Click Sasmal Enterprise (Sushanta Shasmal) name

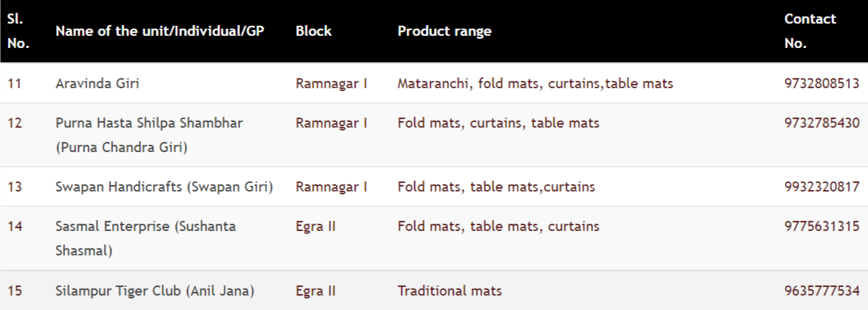tap(146, 239)
